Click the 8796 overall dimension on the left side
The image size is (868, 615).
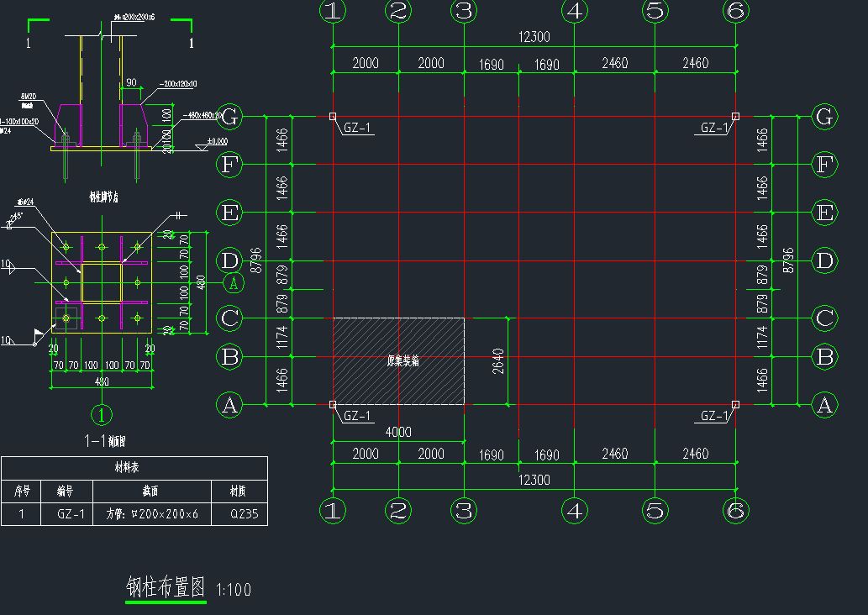[x=255, y=260]
